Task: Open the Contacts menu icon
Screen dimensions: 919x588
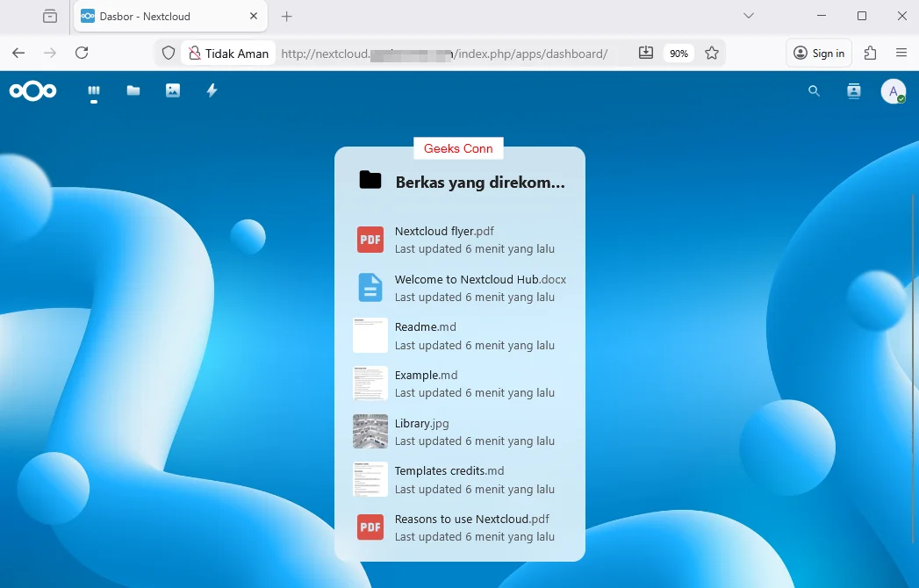Action: point(853,90)
